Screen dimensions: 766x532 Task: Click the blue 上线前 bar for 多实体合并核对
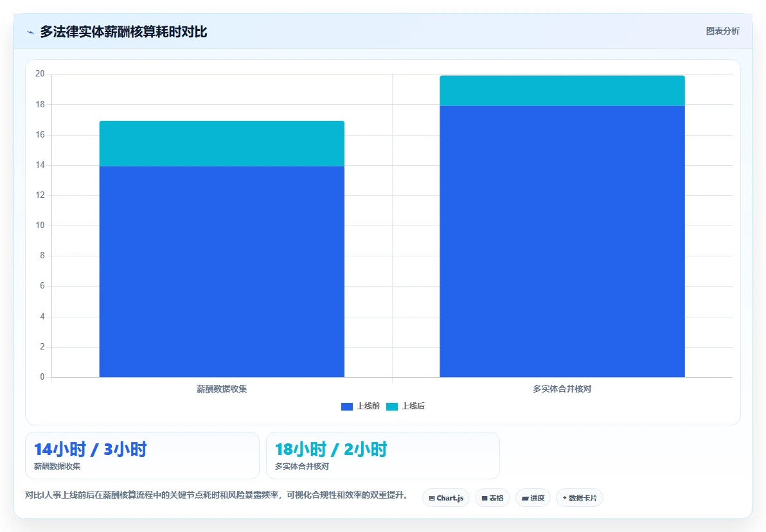tap(562, 242)
